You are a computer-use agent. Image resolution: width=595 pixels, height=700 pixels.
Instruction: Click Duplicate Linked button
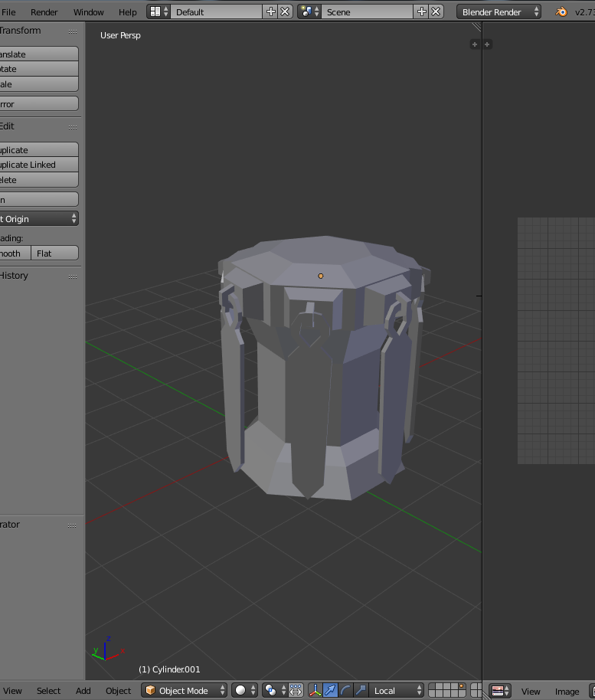(39, 165)
